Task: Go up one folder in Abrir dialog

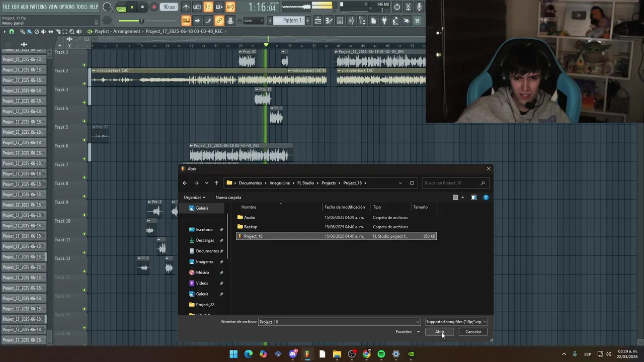Action: tap(216, 183)
